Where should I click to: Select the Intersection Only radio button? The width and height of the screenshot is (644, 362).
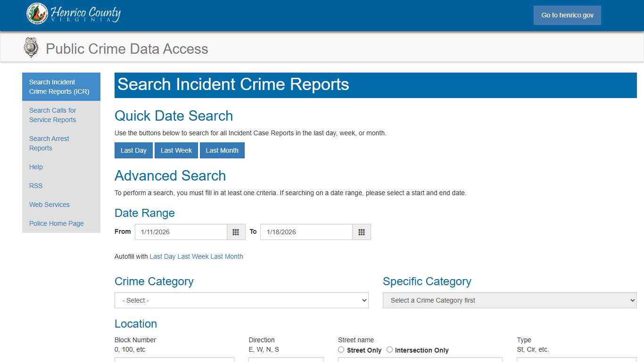tap(389, 350)
